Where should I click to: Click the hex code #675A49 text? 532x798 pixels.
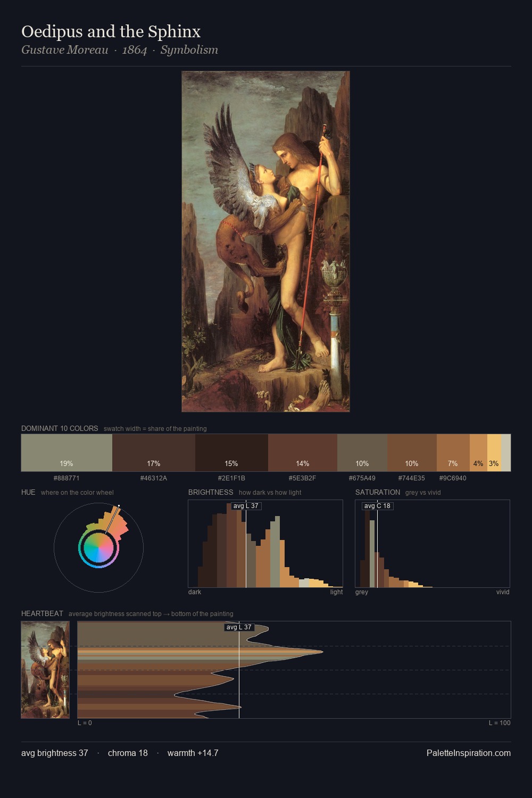coord(362,478)
